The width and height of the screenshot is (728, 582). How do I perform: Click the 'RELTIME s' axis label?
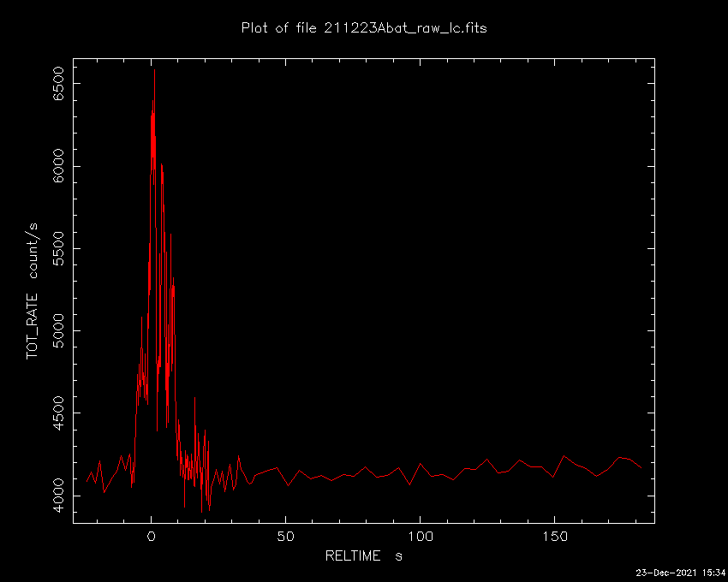click(364, 555)
